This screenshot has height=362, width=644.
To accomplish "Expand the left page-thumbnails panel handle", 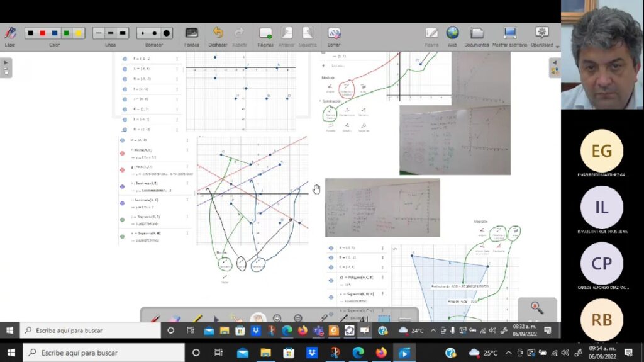I will click(x=6, y=67).
